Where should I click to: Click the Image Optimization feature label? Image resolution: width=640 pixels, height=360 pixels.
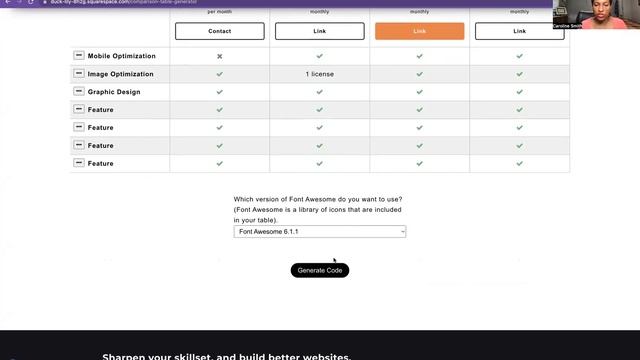click(120, 74)
